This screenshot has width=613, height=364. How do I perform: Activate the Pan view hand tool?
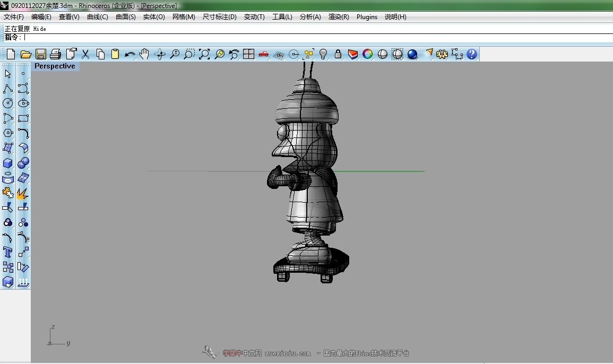pos(144,54)
